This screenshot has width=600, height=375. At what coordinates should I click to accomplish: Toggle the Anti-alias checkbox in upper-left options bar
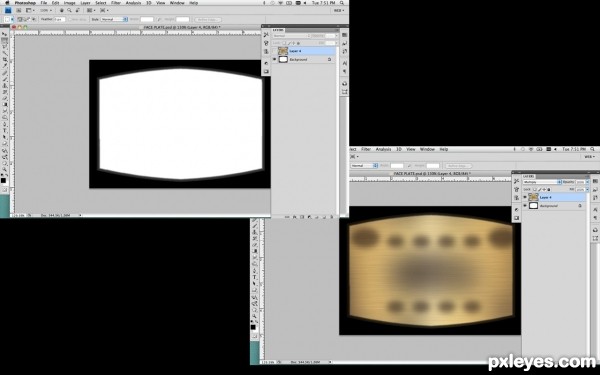(70, 19)
